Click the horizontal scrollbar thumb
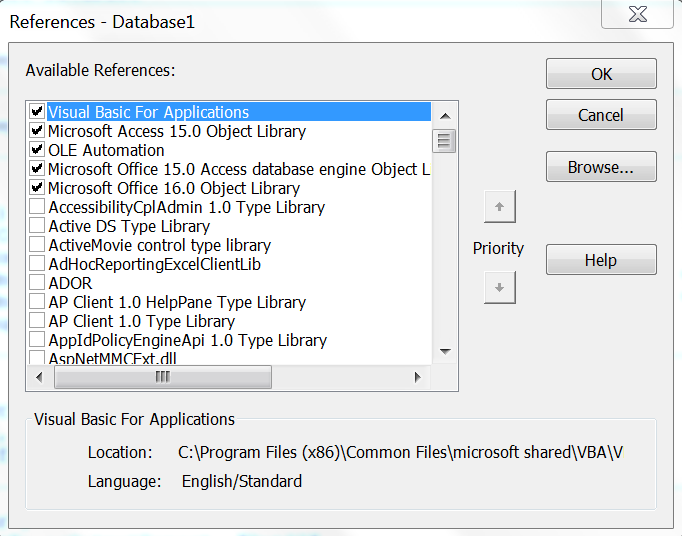The image size is (682, 536). [163, 377]
